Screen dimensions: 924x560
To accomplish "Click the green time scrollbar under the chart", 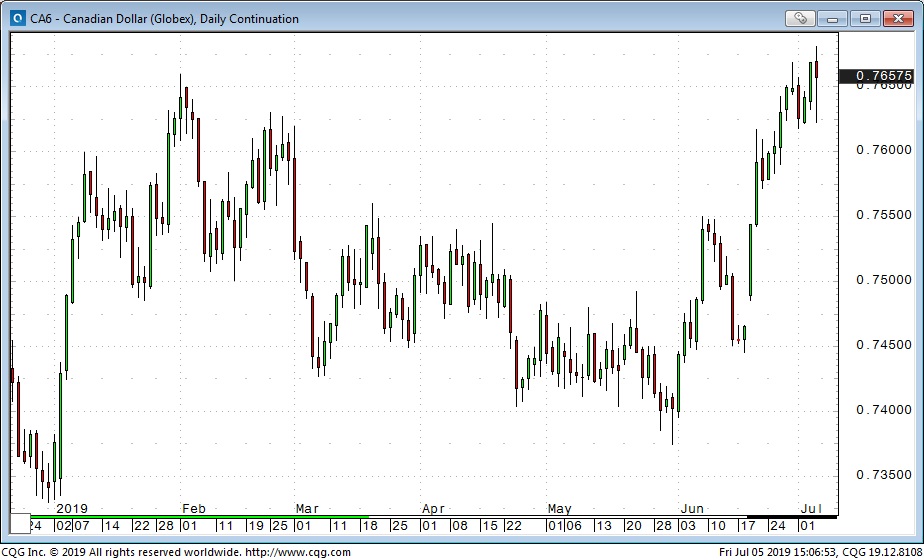I will [x=199, y=517].
